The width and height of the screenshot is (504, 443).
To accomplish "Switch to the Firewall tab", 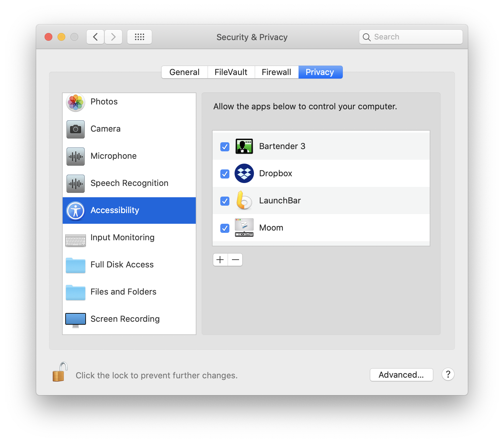I will click(x=277, y=72).
